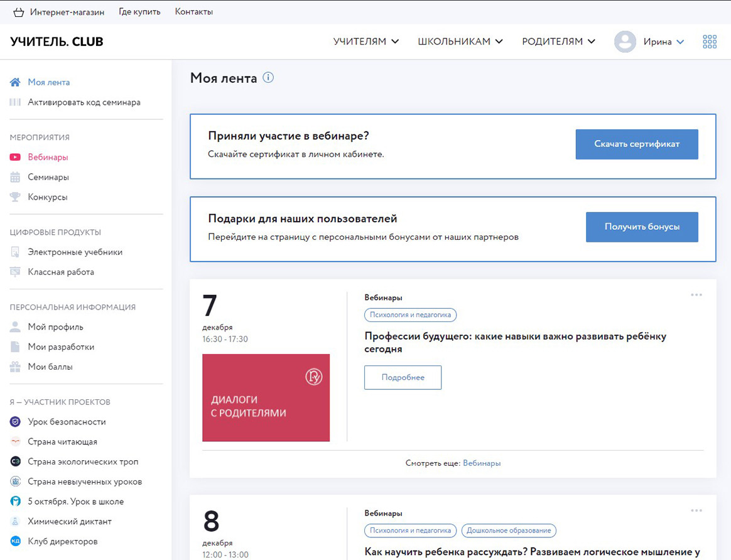Viewport: 731px width, 560px height.
Task: Open Активировать код семинара sidebar item
Action: (x=84, y=102)
